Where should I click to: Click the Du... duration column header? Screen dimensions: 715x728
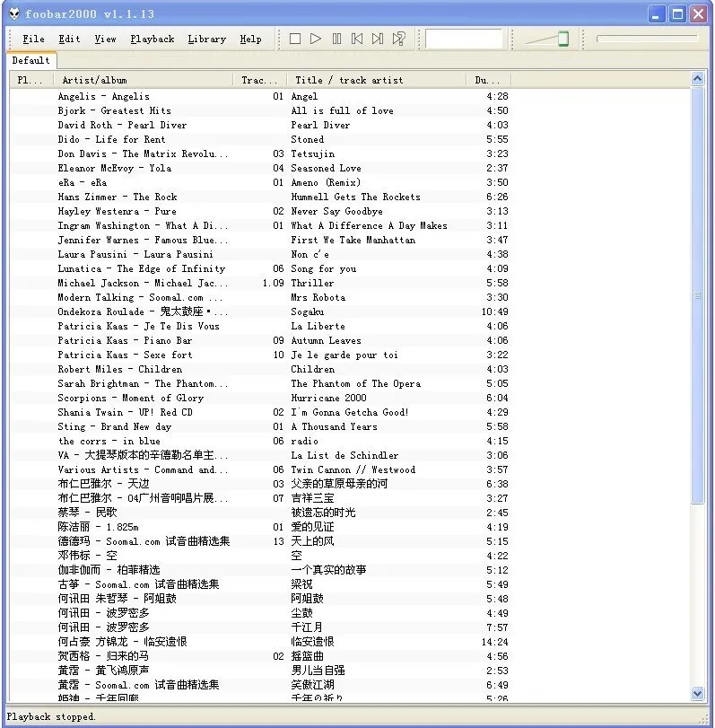(488, 80)
